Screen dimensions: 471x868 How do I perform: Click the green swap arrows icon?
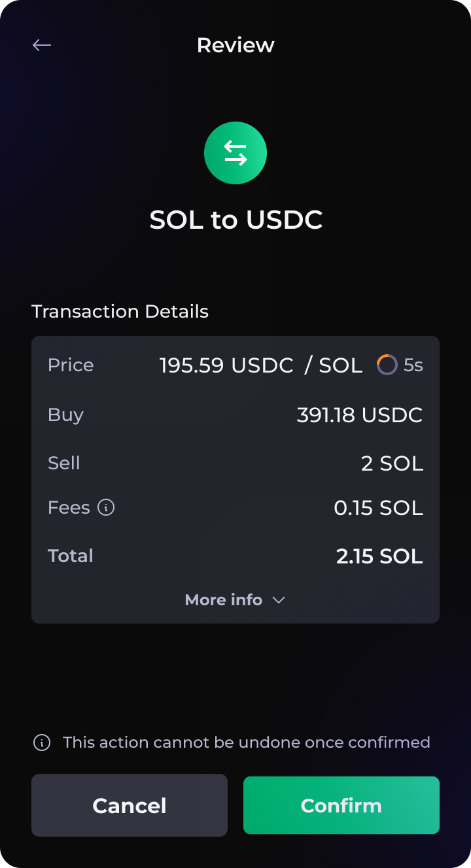pos(235,153)
